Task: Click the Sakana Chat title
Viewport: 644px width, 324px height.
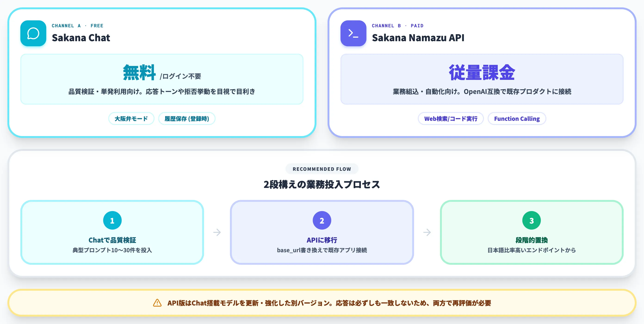Action: pos(81,38)
